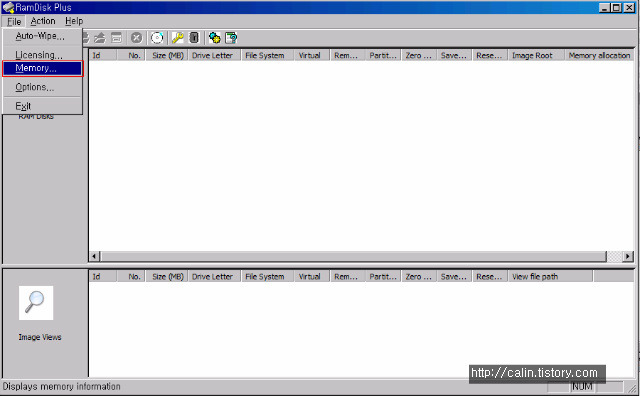Click the Image Views label
Screen dimensions: 640x396
pos(40,337)
